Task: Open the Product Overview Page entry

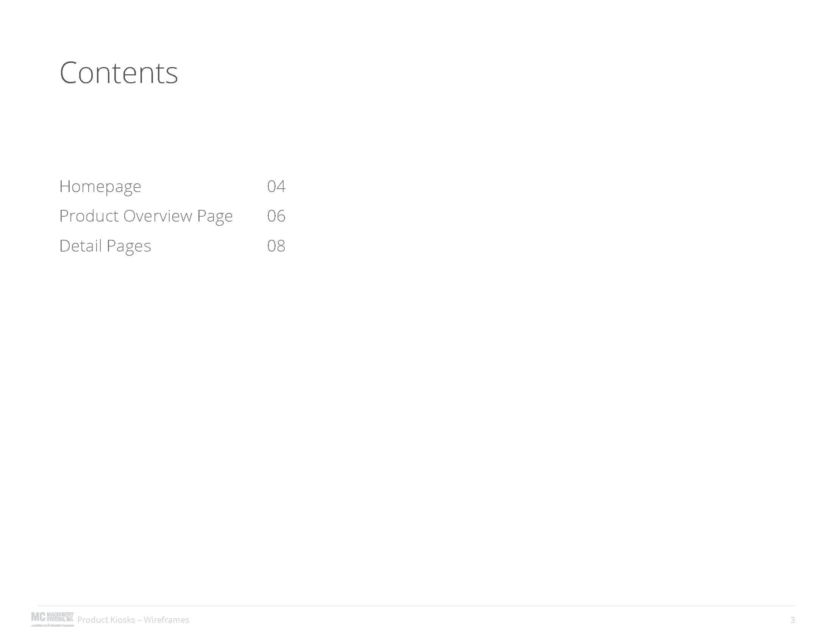Action: [146, 216]
